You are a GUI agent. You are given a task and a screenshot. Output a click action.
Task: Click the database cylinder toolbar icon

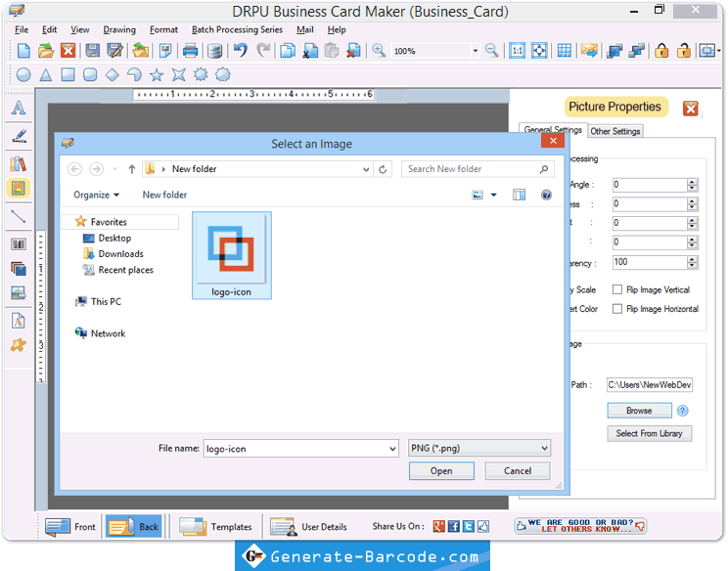point(214,51)
